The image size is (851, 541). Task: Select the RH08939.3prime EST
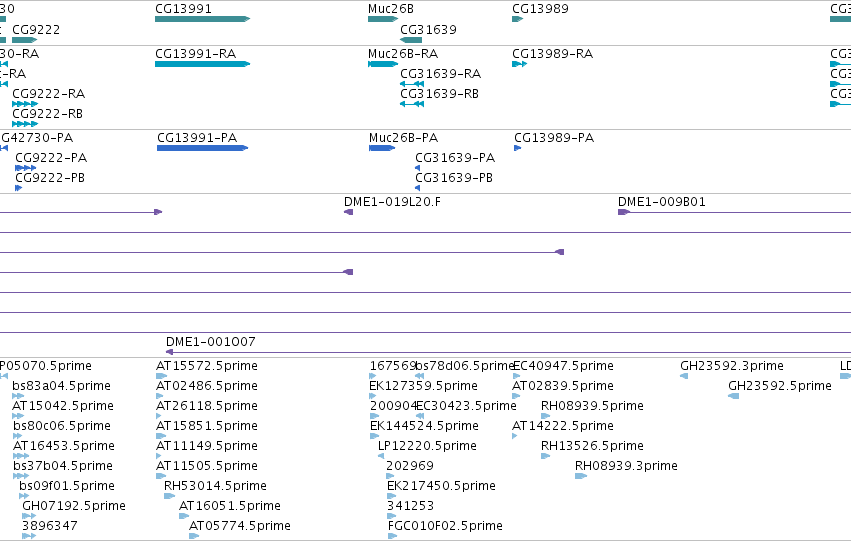point(581,476)
